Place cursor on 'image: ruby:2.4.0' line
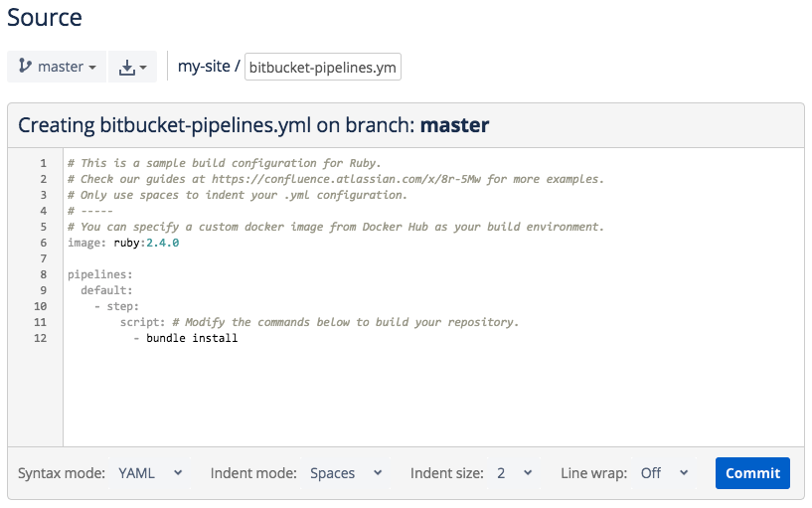Screen dimensions: 812x508 pos(123,243)
